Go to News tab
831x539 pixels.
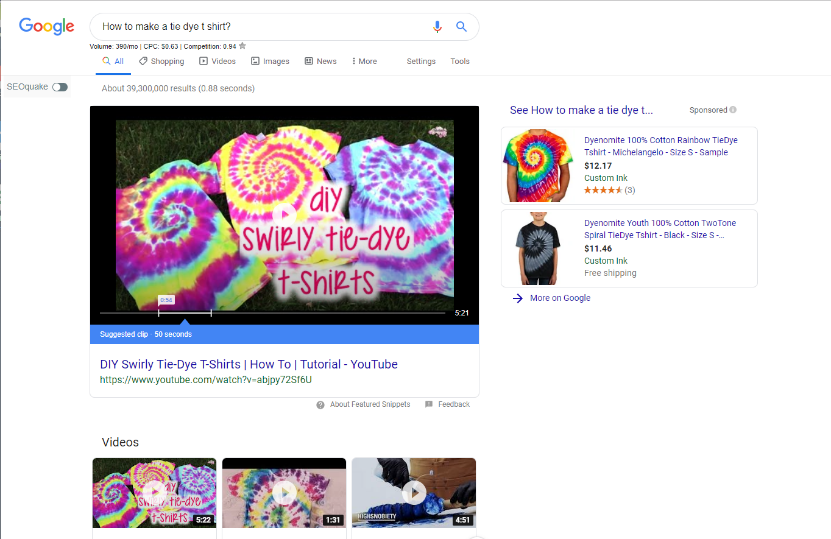coord(321,61)
